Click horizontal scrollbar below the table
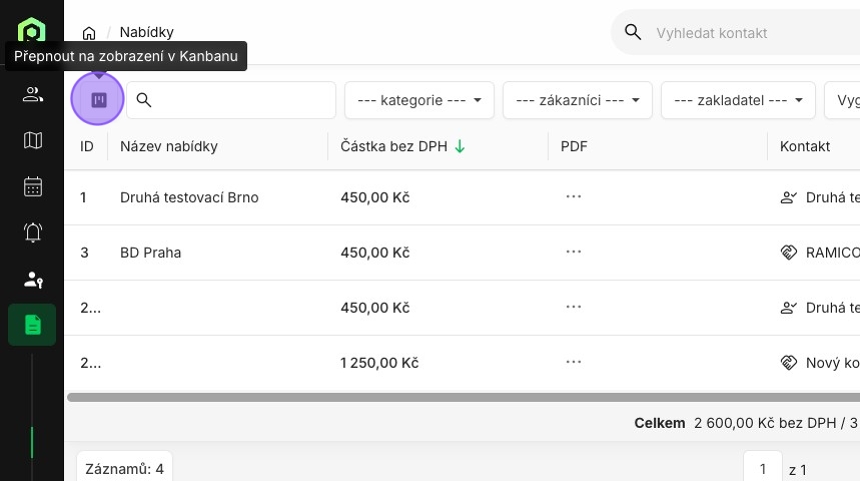Screen dimensions: 860x481 point(463,397)
